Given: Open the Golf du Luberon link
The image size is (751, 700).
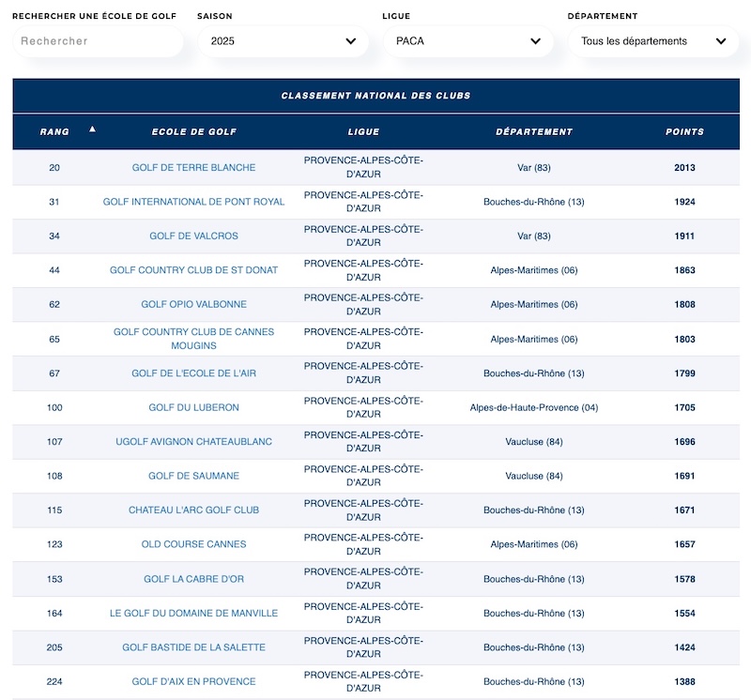Looking at the screenshot, I should 194,407.
